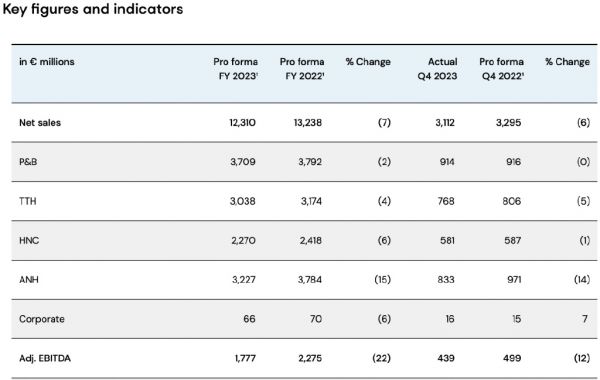The image size is (600, 380).
Task: Click the 'Pro forma FY 2022' column header
Action: (x=302, y=69)
